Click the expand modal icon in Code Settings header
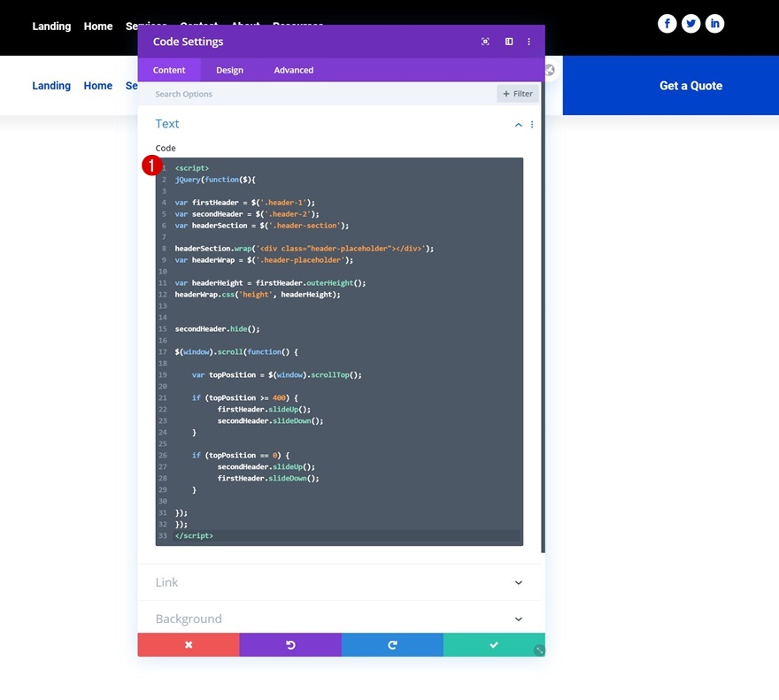779x700 pixels. point(485,41)
